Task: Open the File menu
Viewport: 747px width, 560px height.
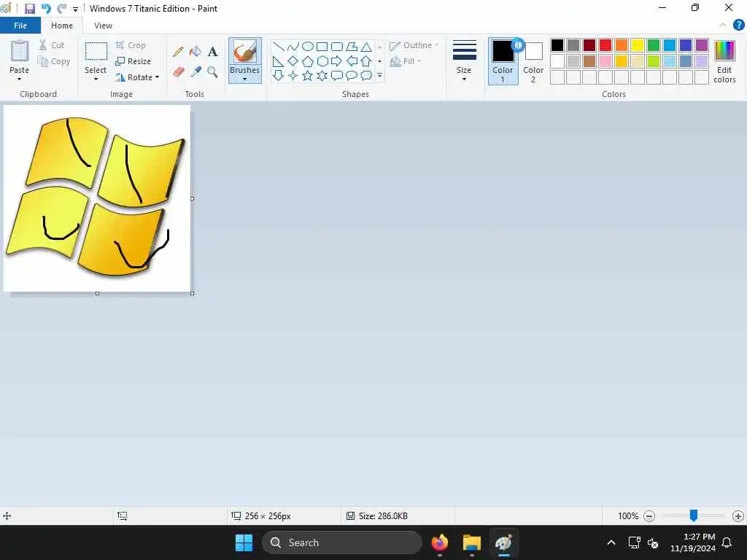Action: pos(20,26)
